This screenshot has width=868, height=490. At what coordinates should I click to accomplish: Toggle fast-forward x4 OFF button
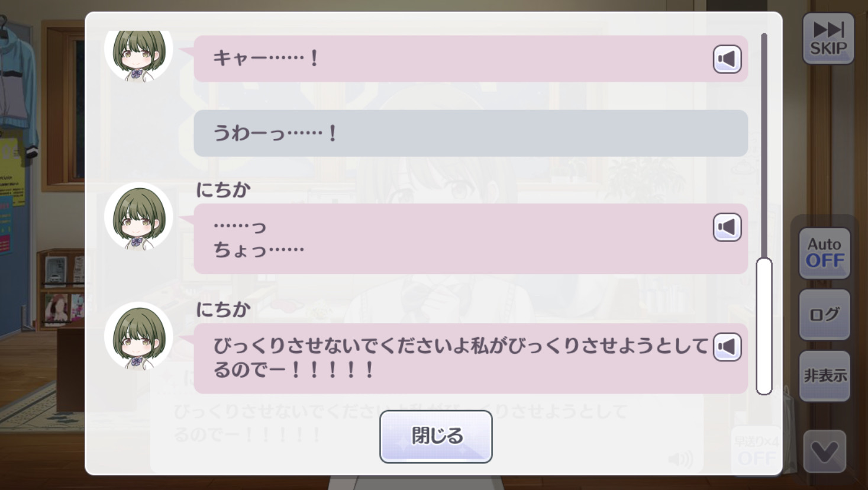[x=756, y=451]
